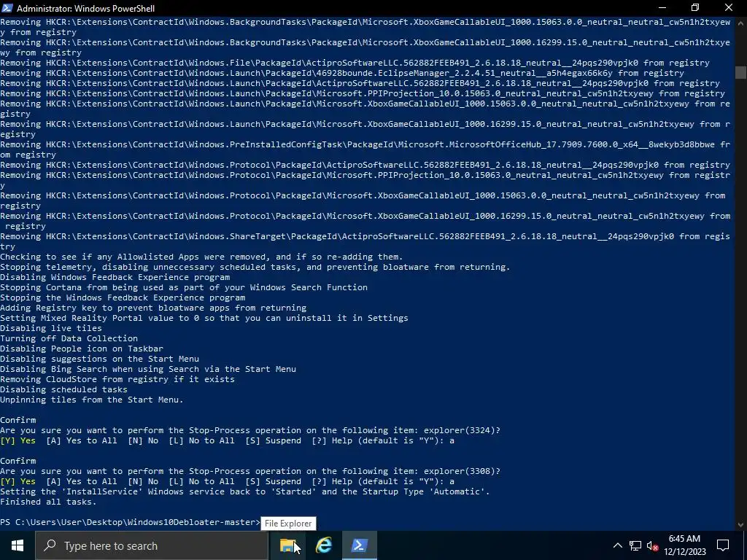Click the EclipseManager registry removal line
Viewport: 747px width, 560px height.
[x=342, y=74]
